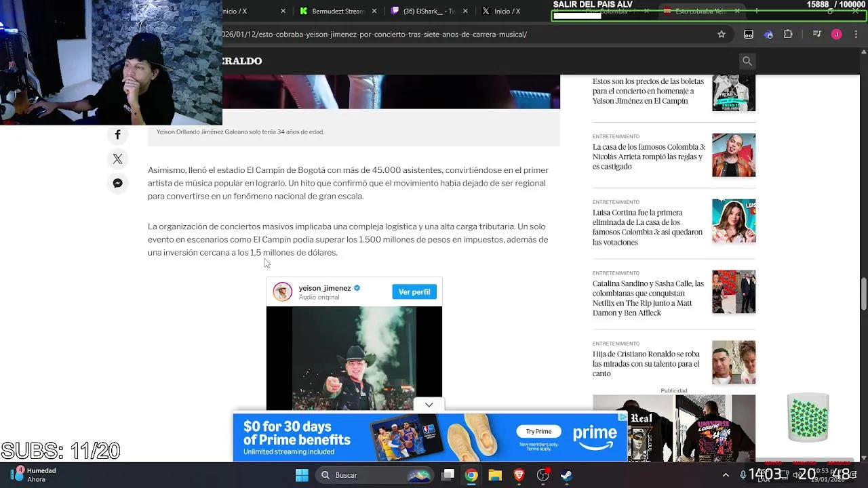The height and width of the screenshot is (488, 868).
Task: Click the yeison_jimenez username link
Action: click(x=325, y=288)
